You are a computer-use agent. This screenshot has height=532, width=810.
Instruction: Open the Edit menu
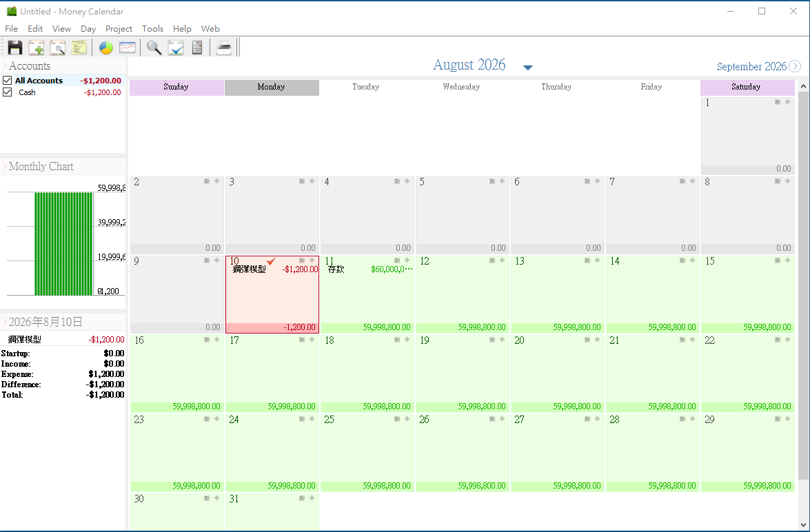coord(35,29)
